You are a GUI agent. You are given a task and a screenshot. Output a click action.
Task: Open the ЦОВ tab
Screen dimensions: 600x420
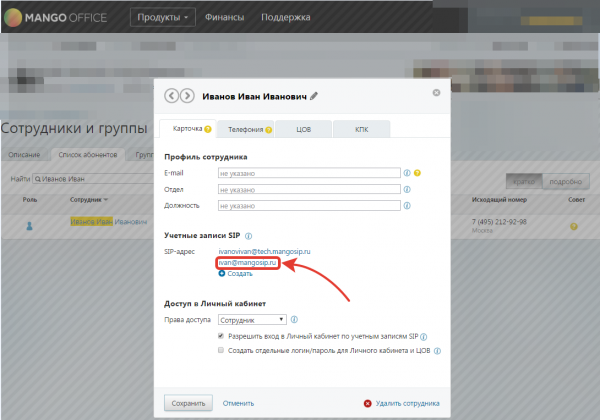pos(303,129)
